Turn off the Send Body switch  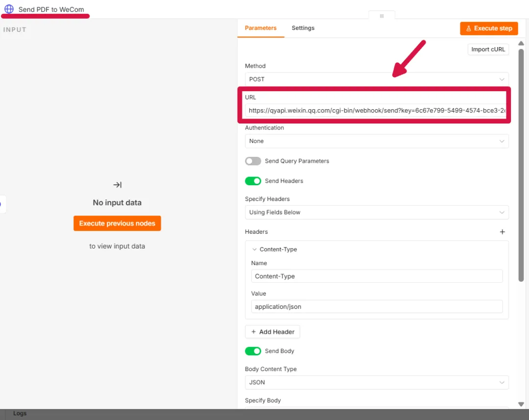tap(253, 351)
